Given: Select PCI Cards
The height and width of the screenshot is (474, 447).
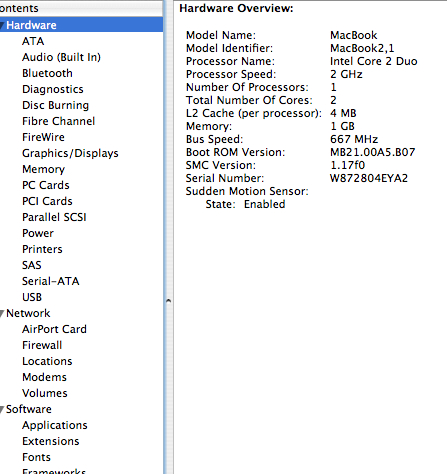Looking at the screenshot, I should tap(47, 201).
